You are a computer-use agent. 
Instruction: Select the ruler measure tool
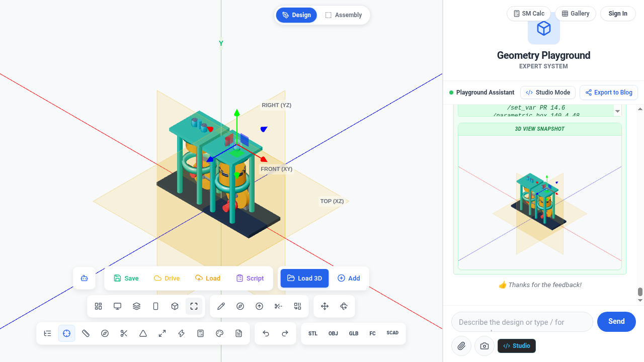[86, 333]
